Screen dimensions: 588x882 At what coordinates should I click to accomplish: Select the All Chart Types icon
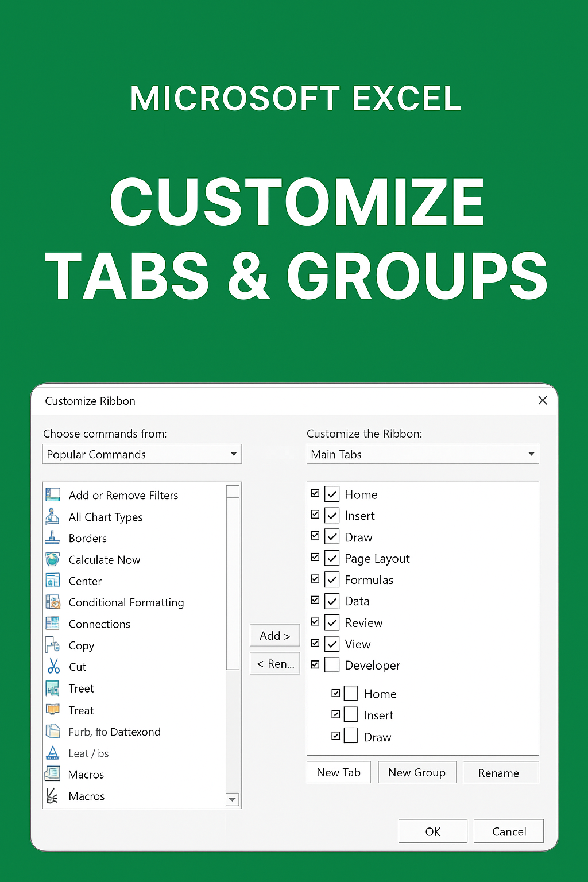(x=52, y=516)
